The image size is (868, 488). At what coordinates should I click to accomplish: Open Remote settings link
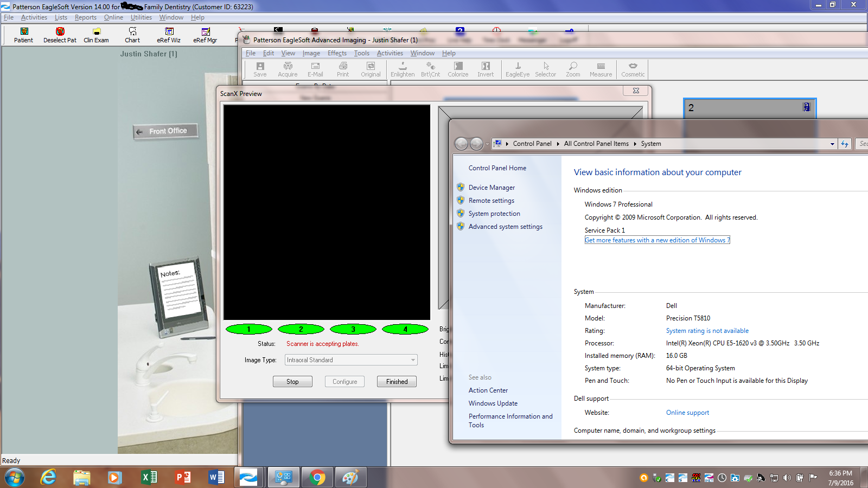click(492, 201)
